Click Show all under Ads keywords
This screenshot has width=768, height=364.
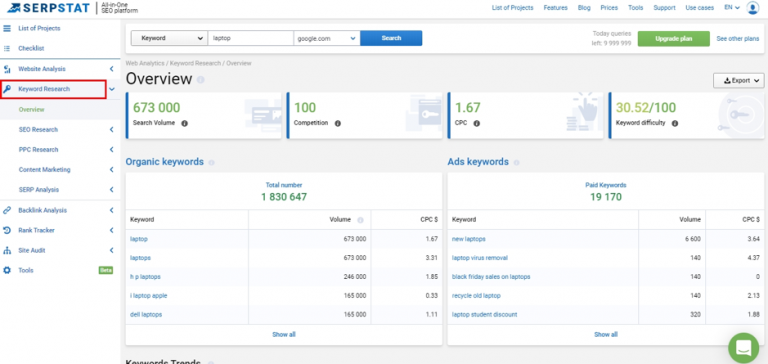pyautogui.click(x=606, y=335)
